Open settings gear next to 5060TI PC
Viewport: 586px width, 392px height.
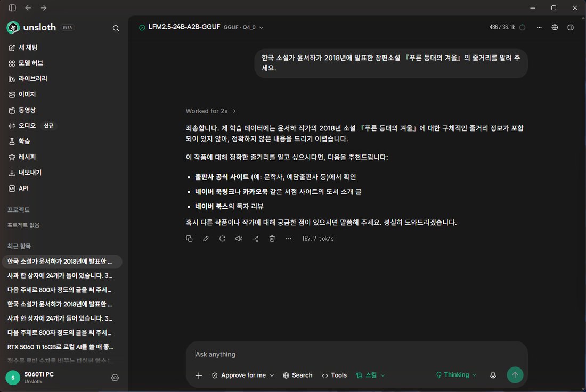[115, 378]
